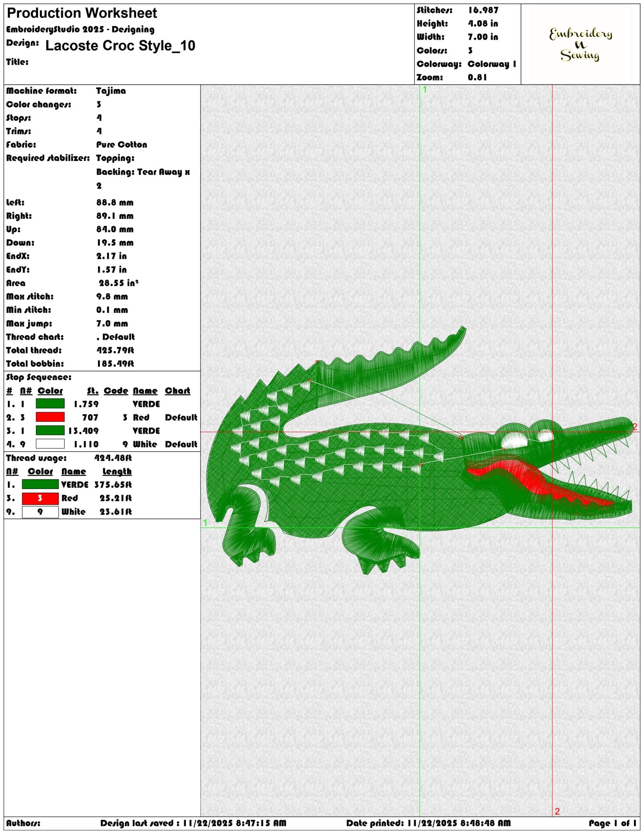Click the zoom value 0.81
This screenshot has width=644, height=834.
tap(478, 77)
